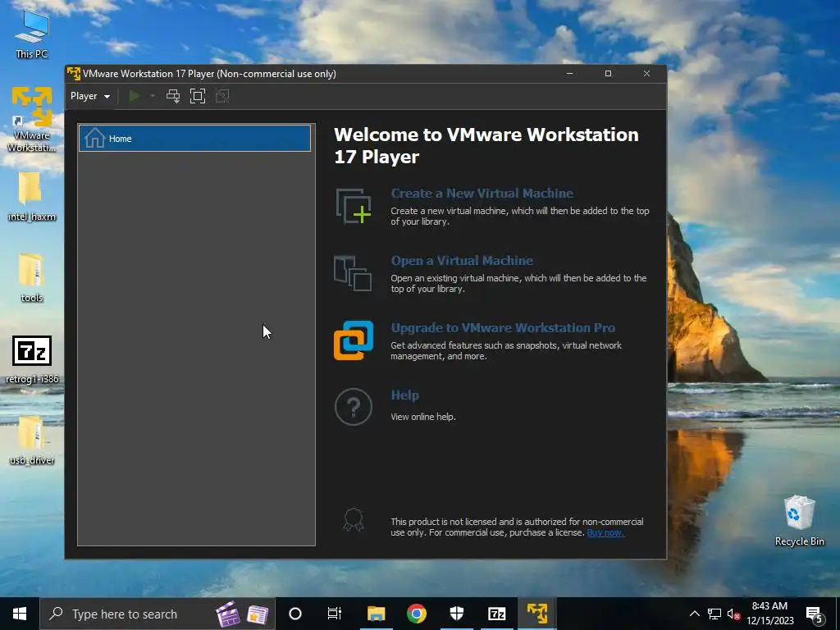
Task: Click the open virtual machine icon
Action: click(353, 273)
